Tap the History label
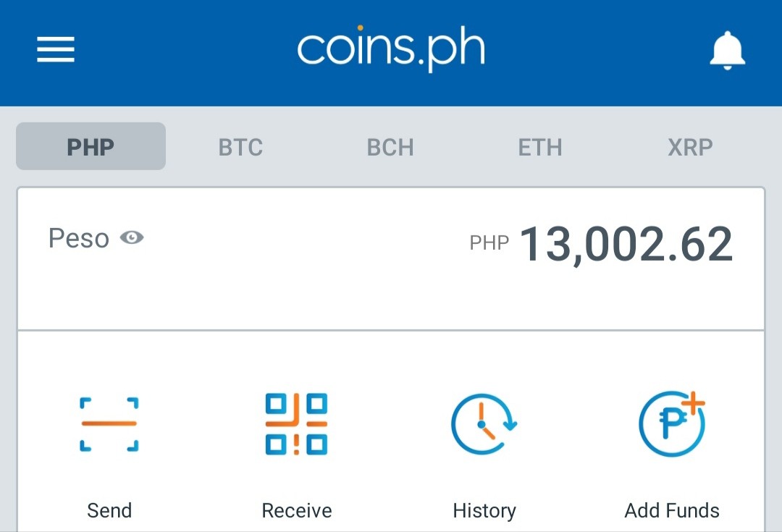This screenshot has width=782, height=532. (x=484, y=510)
